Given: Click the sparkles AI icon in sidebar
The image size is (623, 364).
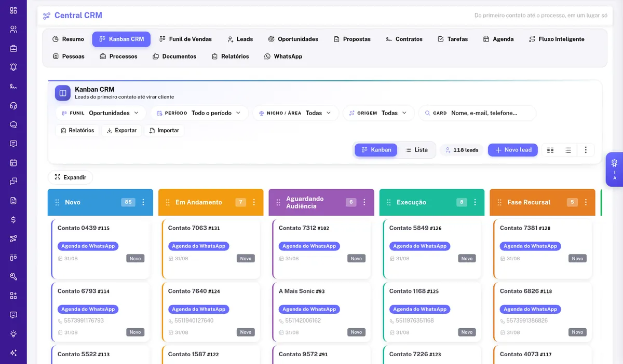Looking at the screenshot, I should tap(13, 353).
